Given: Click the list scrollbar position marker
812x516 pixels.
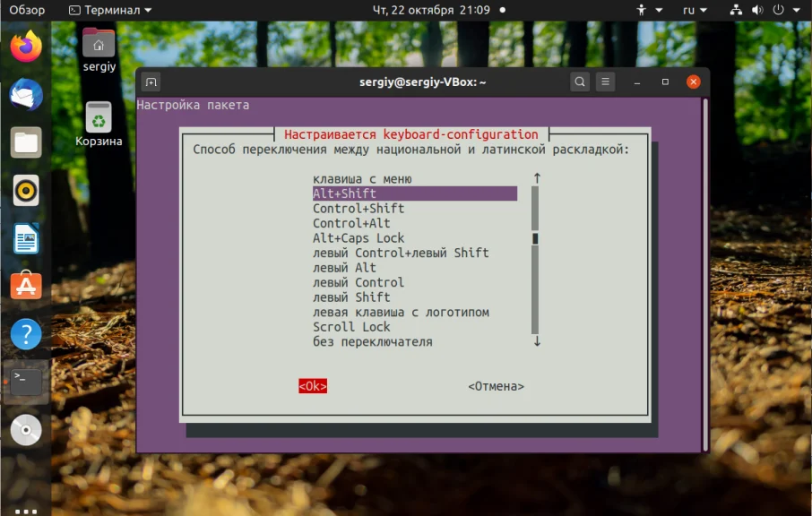Looking at the screenshot, I should click(x=535, y=238).
